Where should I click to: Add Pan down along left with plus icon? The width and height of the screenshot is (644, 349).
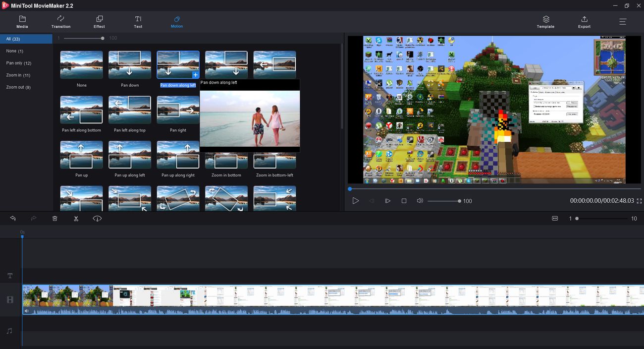[x=195, y=74]
